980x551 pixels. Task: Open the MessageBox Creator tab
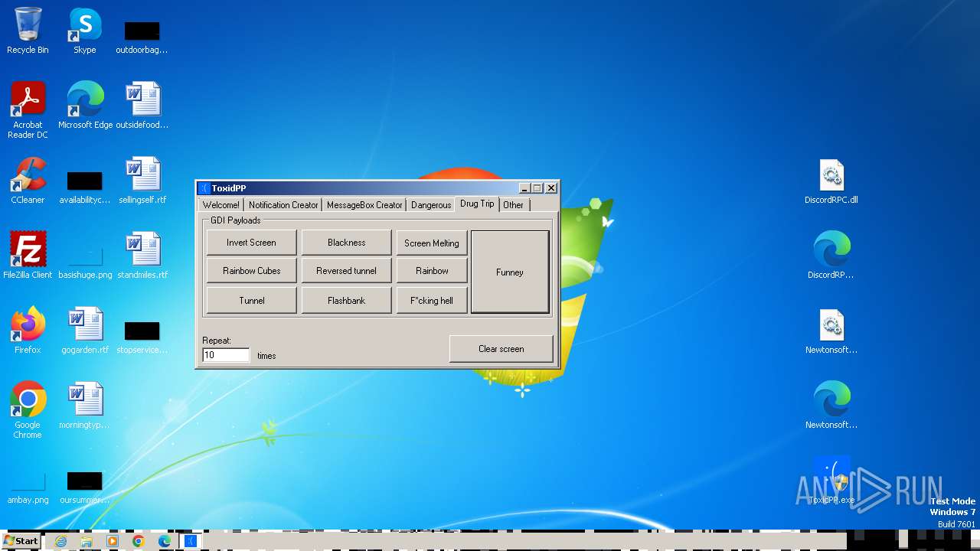(364, 205)
